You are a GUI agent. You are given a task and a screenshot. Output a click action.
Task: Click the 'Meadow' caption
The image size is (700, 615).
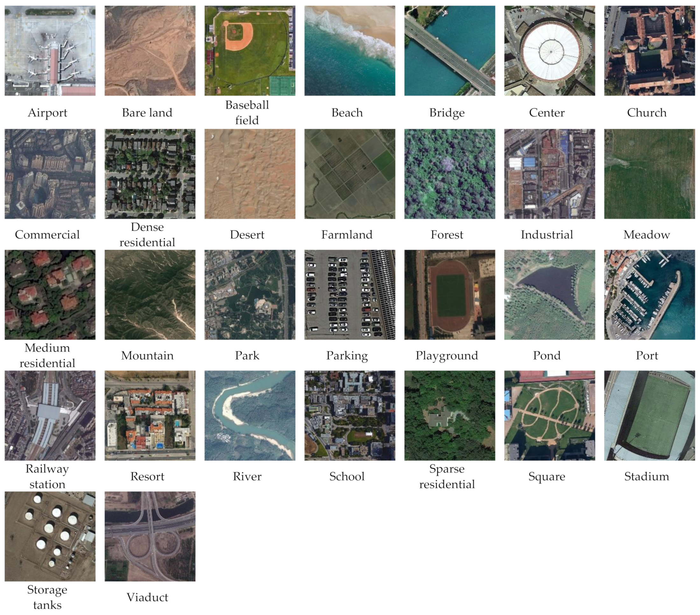[x=647, y=235]
